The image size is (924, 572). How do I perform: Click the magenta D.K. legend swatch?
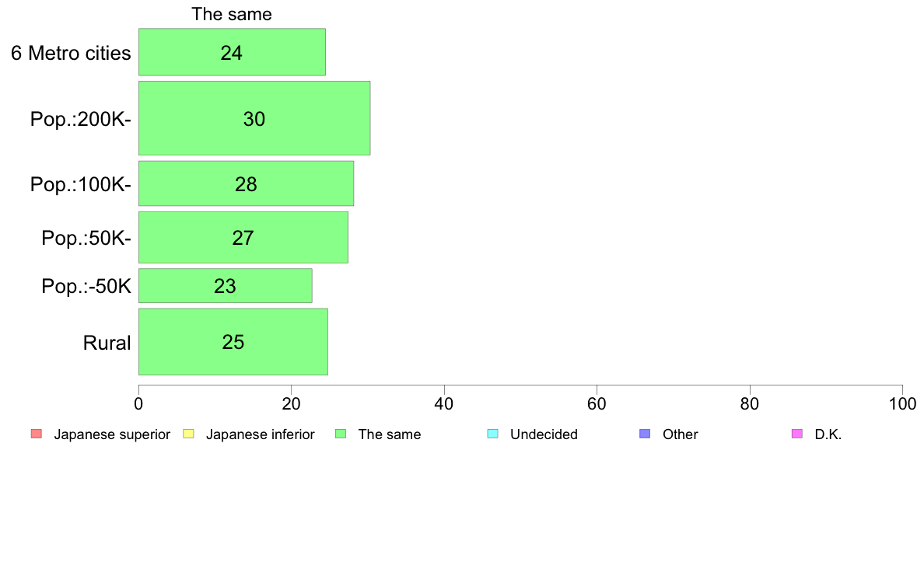coord(796,434)
